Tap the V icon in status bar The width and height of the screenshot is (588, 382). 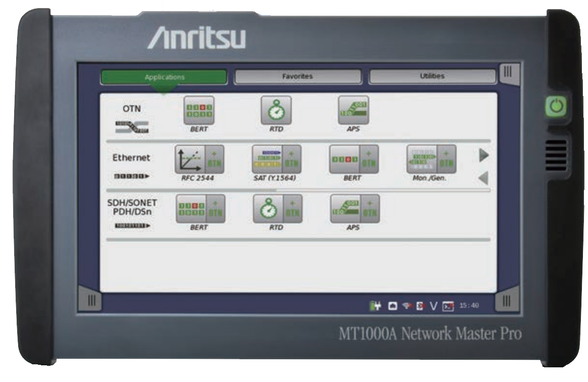(x=433, y=306)
